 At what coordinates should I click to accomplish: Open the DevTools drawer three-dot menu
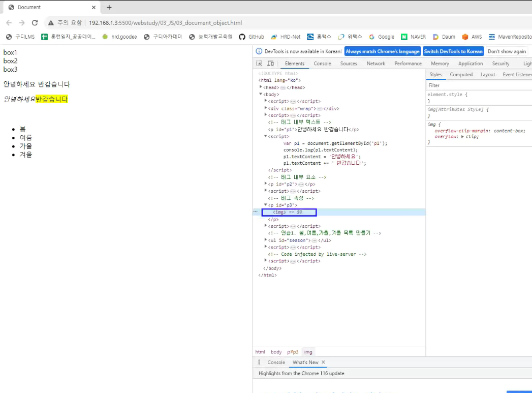(259, 362)
